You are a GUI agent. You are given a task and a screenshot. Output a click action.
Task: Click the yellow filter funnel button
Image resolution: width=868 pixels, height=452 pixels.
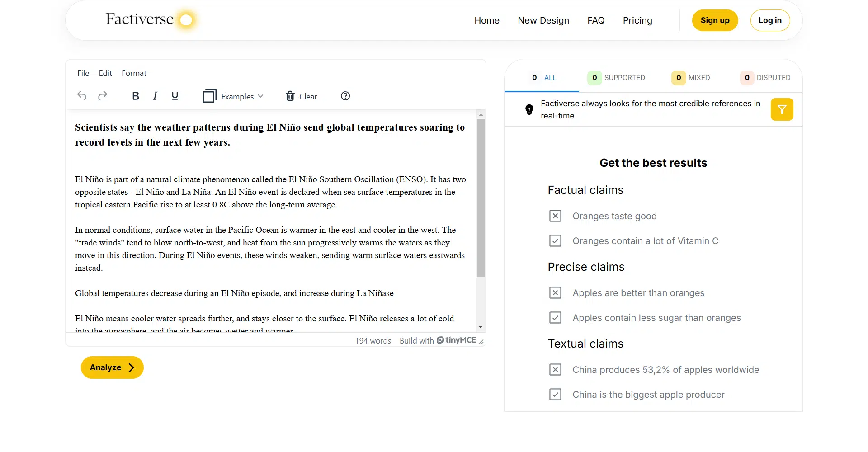(x=782, y=109)
